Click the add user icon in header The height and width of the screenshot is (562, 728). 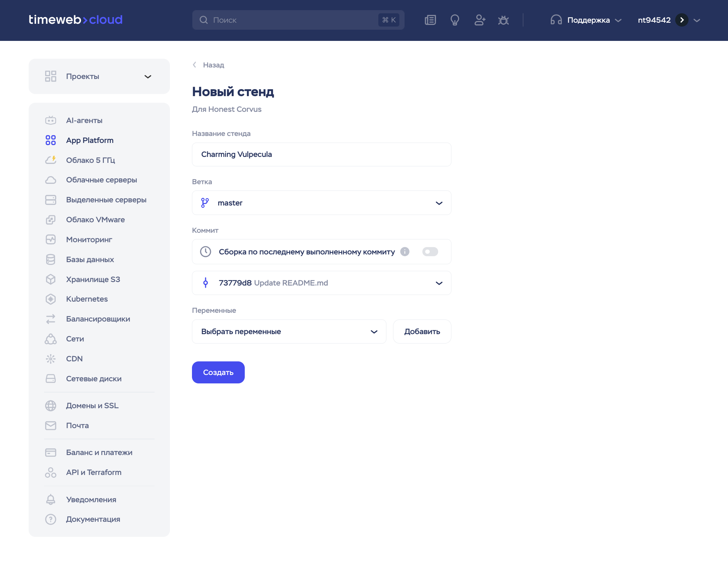coord(479,20)
